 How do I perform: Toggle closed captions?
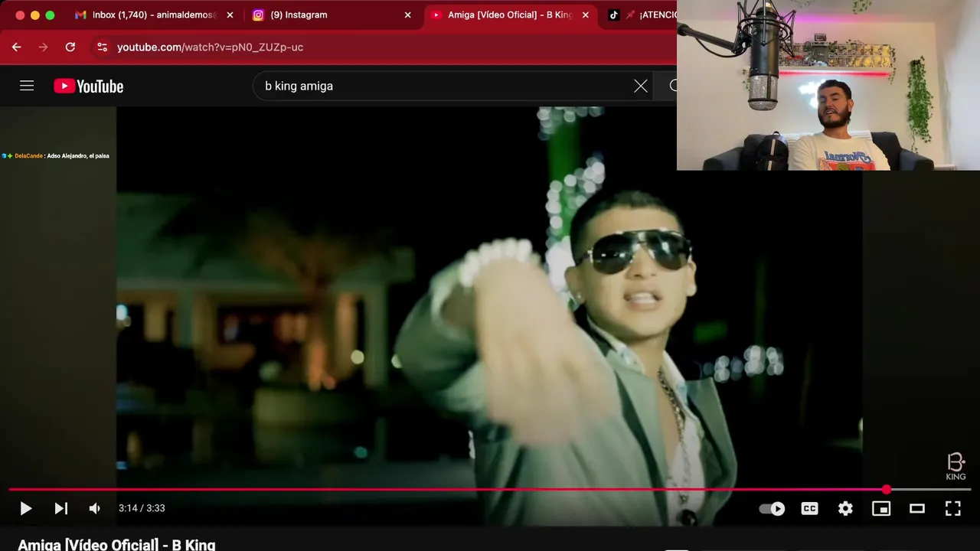tap(809, 508)
